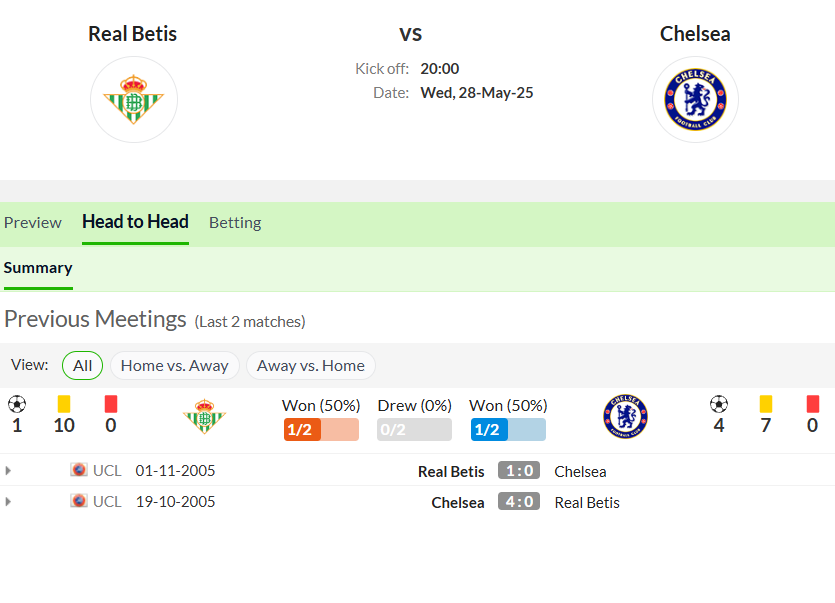
Task: Expand the 19-10-2005 match row arrow
Action: tap(8, 502)
